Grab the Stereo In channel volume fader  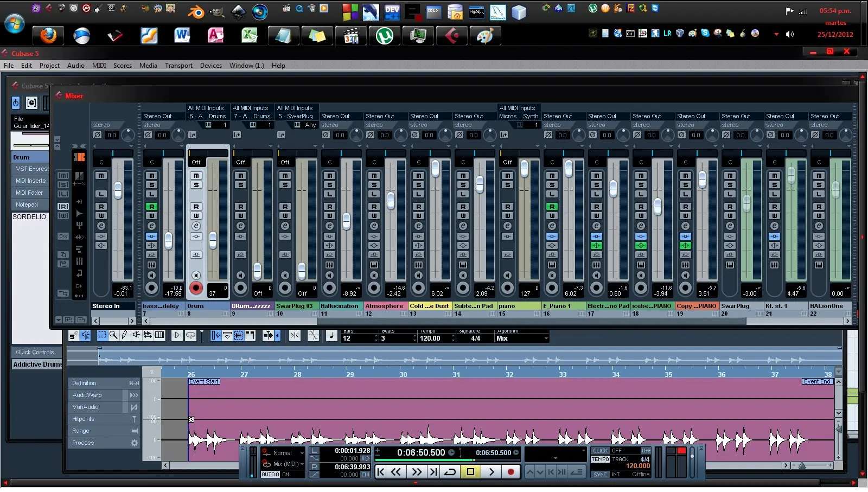[118, 190]
